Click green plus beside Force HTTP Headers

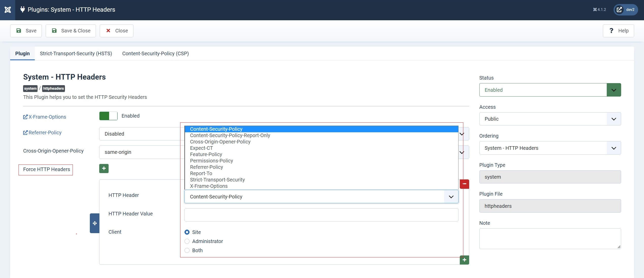point(104,169)
